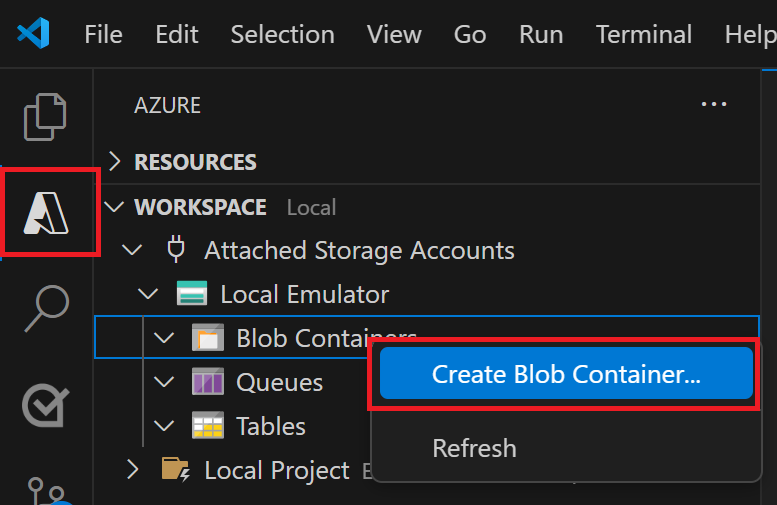Open the Search view in activity bar
This screenshot has width=777, height=505.
(x=46, y=307)
